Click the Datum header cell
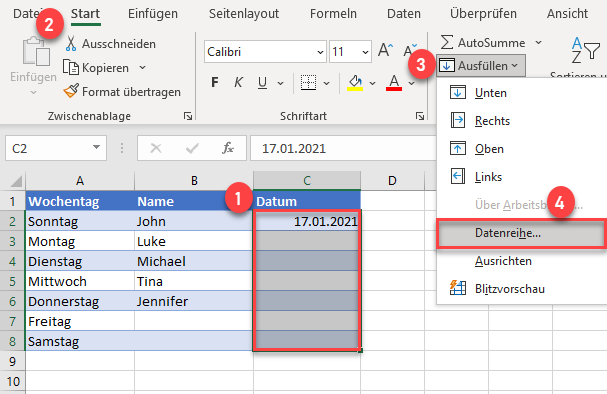This screenshot has width=607, height=394. [307, 201]
